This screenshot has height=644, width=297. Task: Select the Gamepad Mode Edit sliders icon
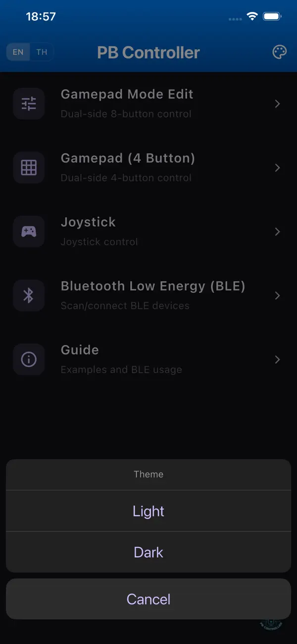click(x=28, y=104)
